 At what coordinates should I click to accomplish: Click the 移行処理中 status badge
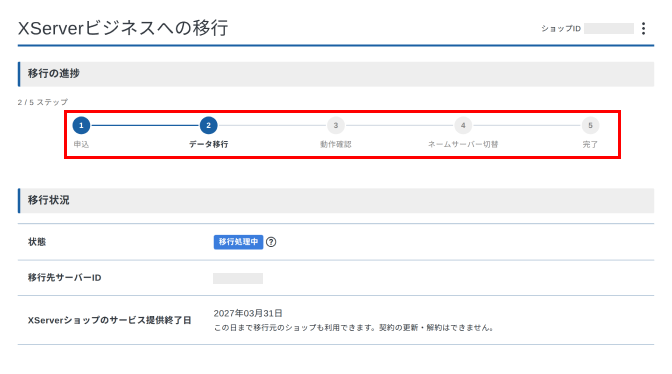238,242
